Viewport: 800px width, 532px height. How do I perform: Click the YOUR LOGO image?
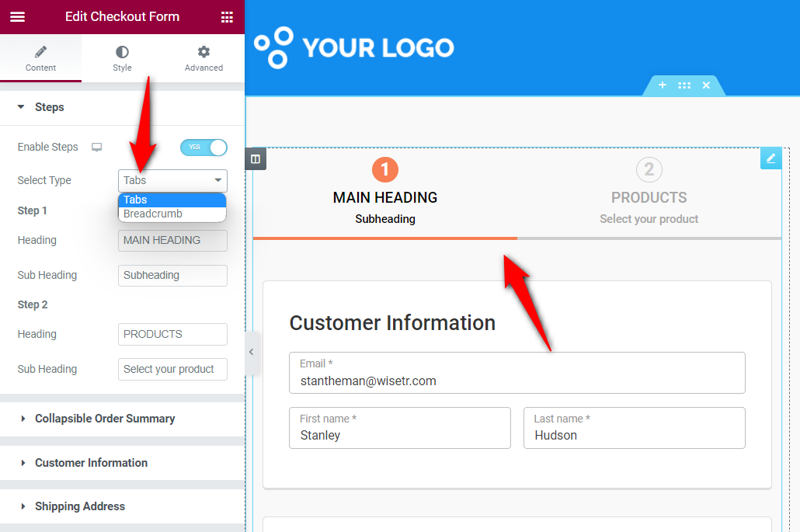point(353,48)
